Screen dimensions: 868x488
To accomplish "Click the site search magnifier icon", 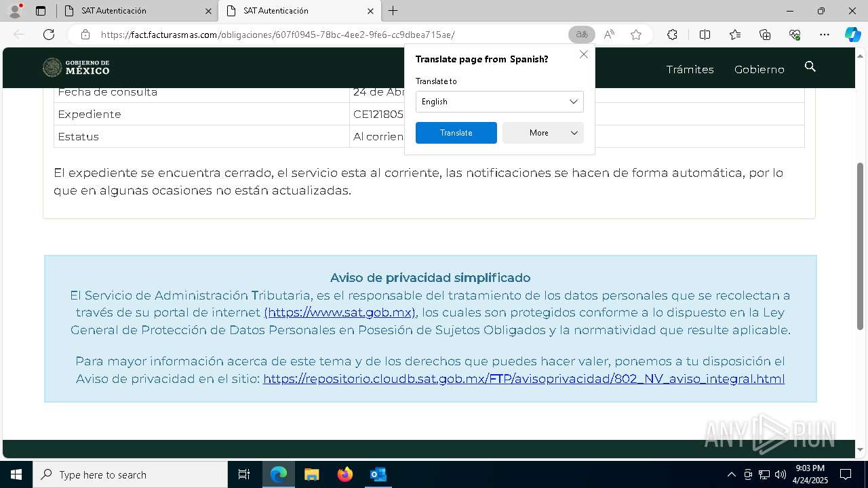I will click(810, 66).
